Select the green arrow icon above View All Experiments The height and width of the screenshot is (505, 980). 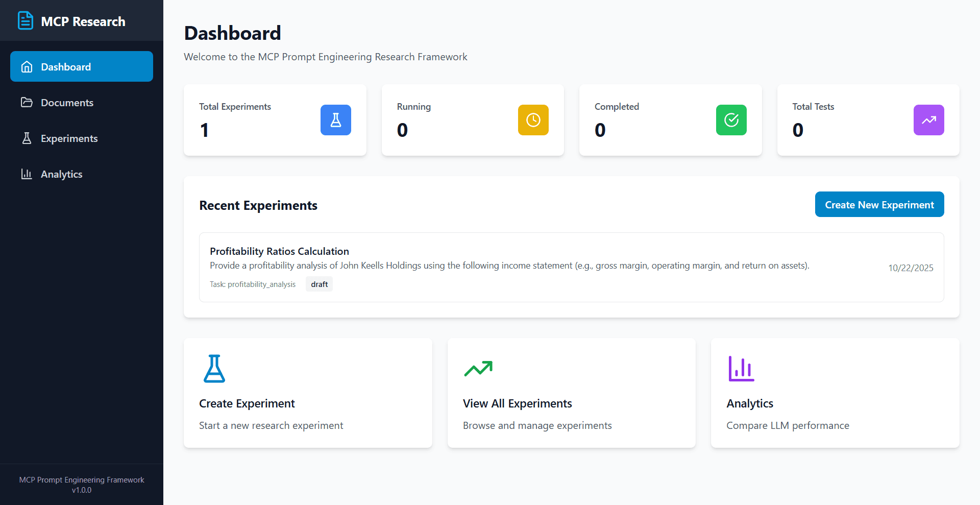point(478,368)
